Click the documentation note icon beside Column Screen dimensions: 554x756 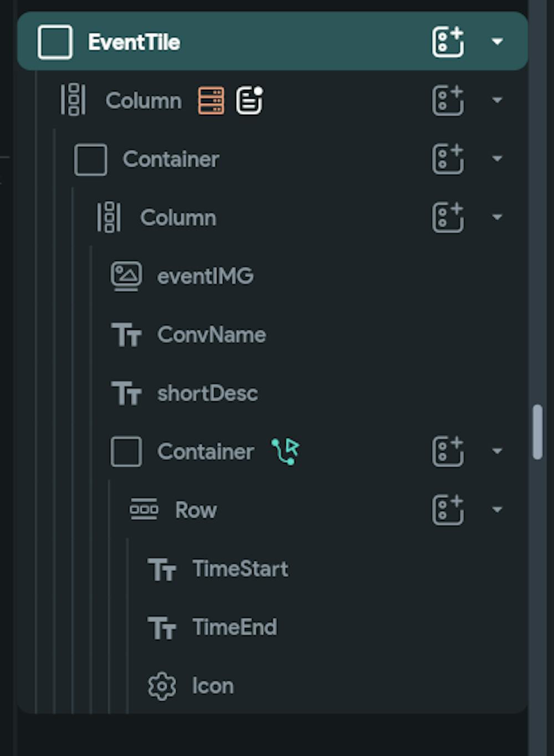pos(249,100)
